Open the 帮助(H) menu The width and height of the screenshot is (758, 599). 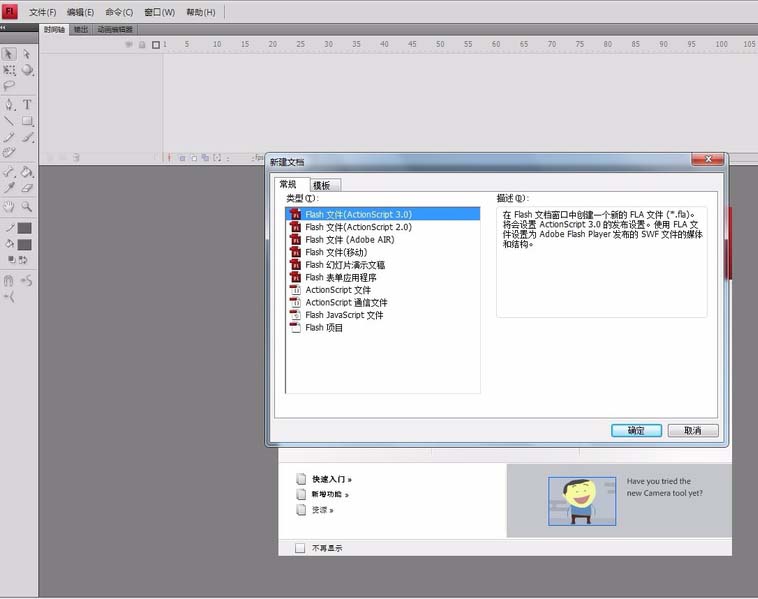pyautogui.click(x=201, y=12)
